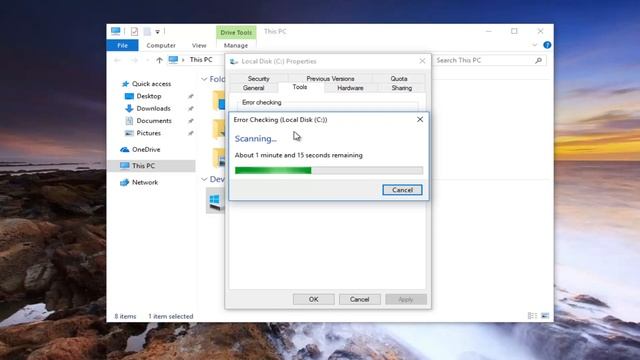Select the Tools tab
Screen dimensions: 640x360
tap(300, 87)
